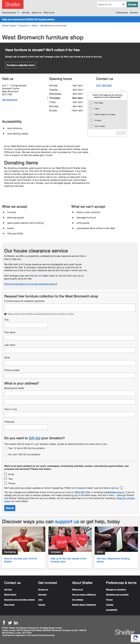Image resolution: width=140 pixels, height=644 pixels.
Task: Click the search magnifier icon
Action: pos(123,5)
